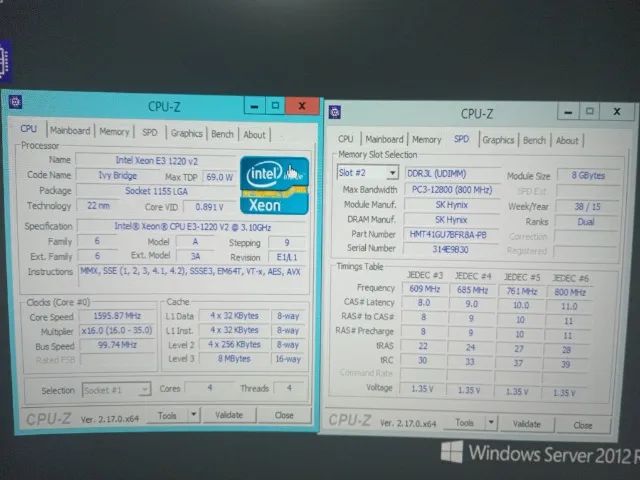This screenshot has width=640, height=480.
Task: Click the Socket 1155 LGA package value
Action: pos(156,191)
